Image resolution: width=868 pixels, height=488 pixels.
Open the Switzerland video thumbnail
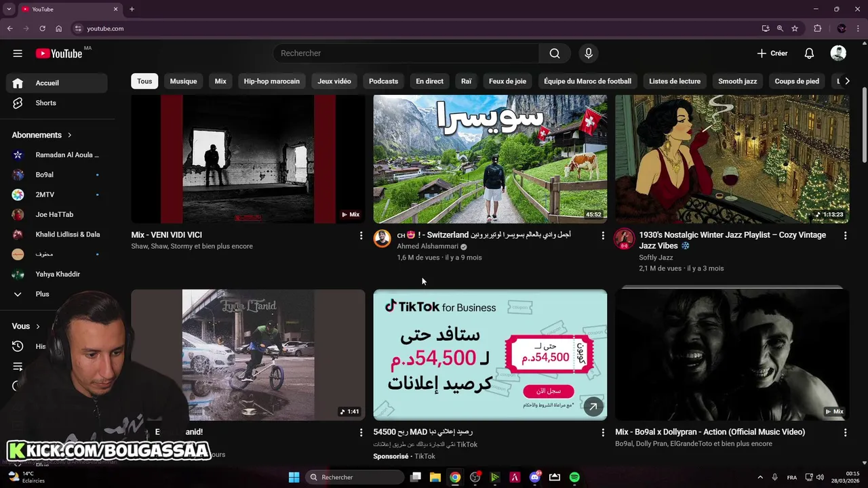pos(490,159)
